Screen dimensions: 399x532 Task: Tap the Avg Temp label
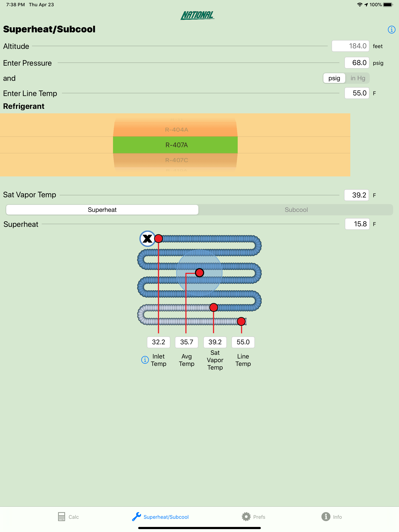[x=186, y=360]
